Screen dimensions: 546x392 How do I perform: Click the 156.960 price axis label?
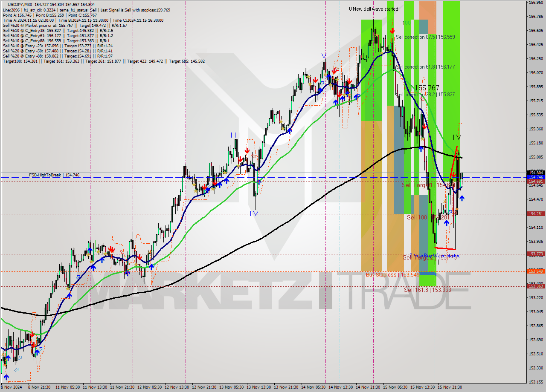click(x=536, y=2)
